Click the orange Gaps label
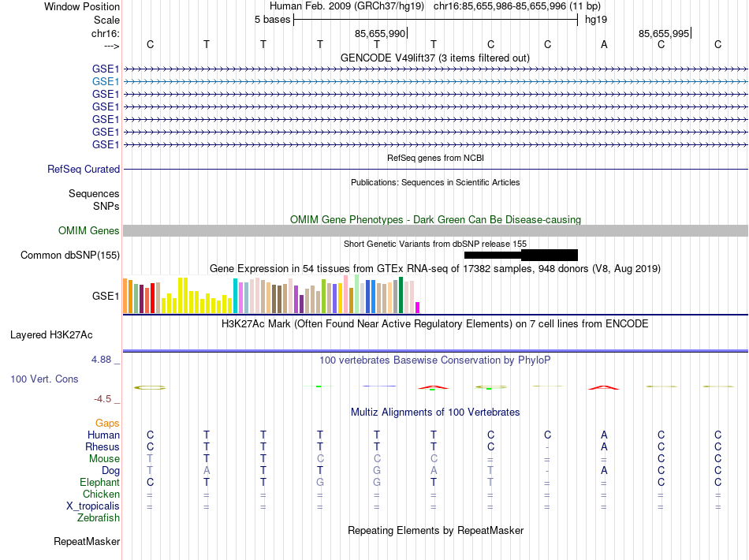 click(x=107, y=424)
